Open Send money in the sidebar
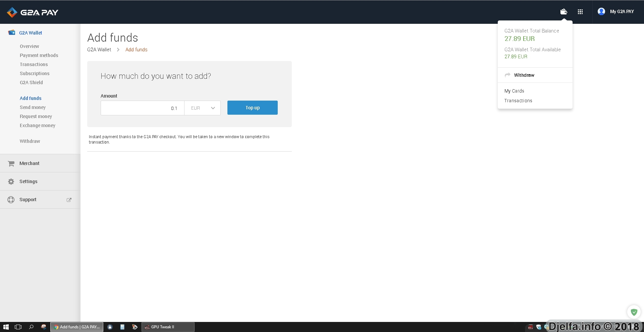 point(33,107)
